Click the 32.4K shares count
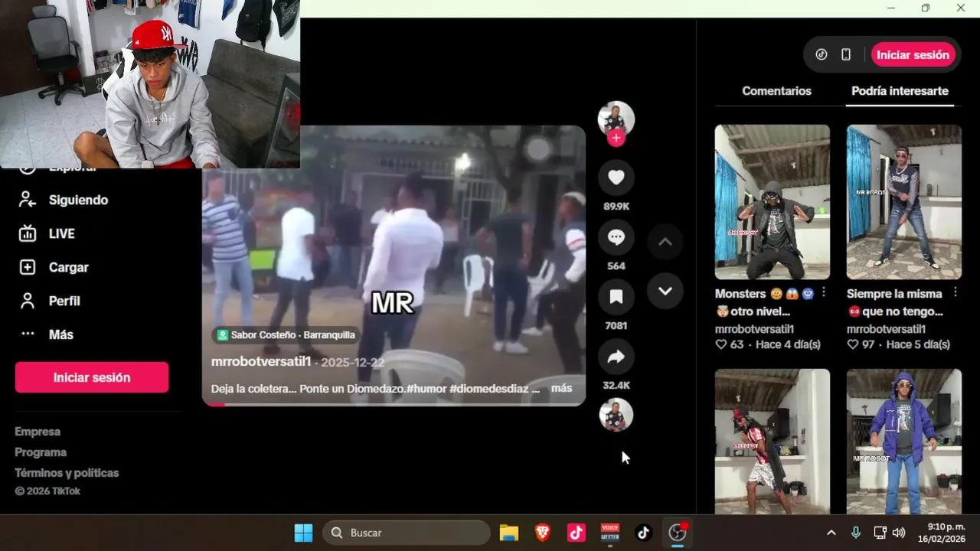 (616, 386)
